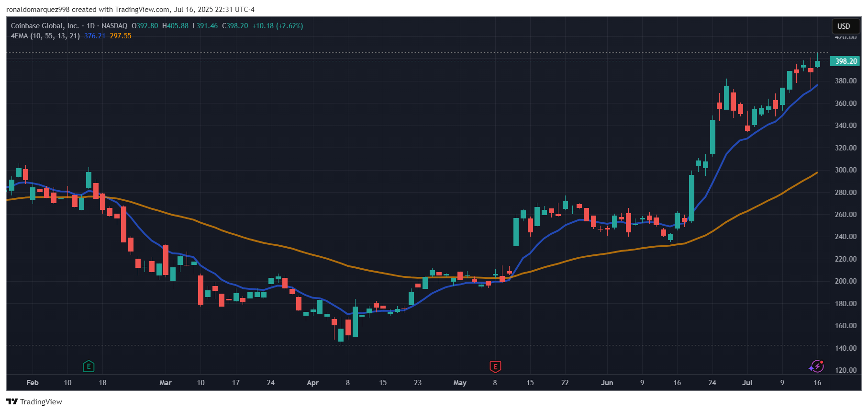Click the 380.00 price axis label
868x412 pixels.
[x=846, y=81]
